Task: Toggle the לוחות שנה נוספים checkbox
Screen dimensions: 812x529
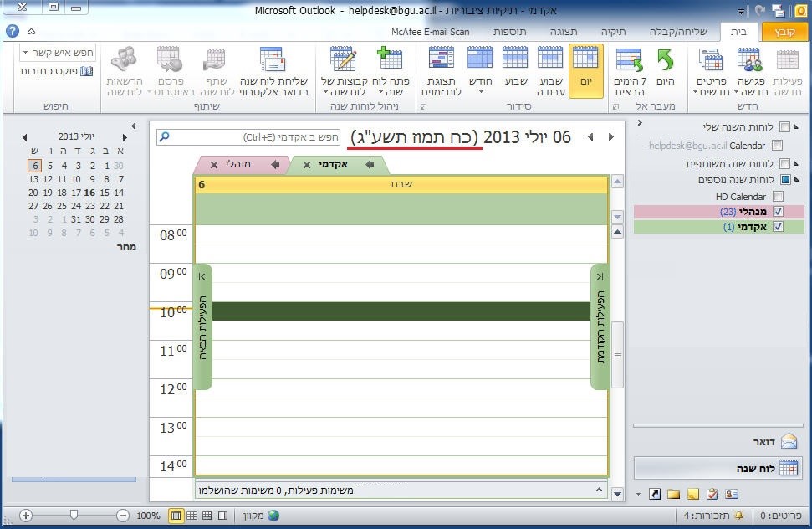Action: click(785, 180)
